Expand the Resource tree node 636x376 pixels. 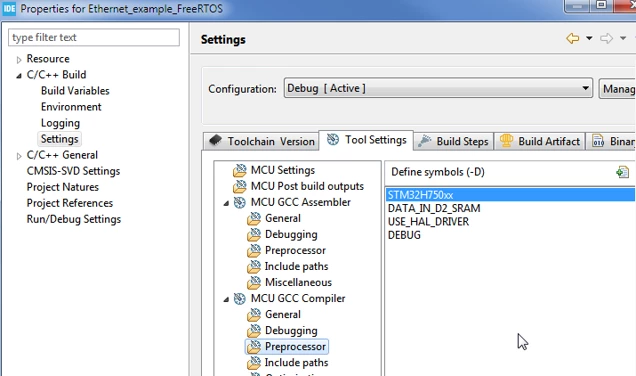(x=19, y=60)
